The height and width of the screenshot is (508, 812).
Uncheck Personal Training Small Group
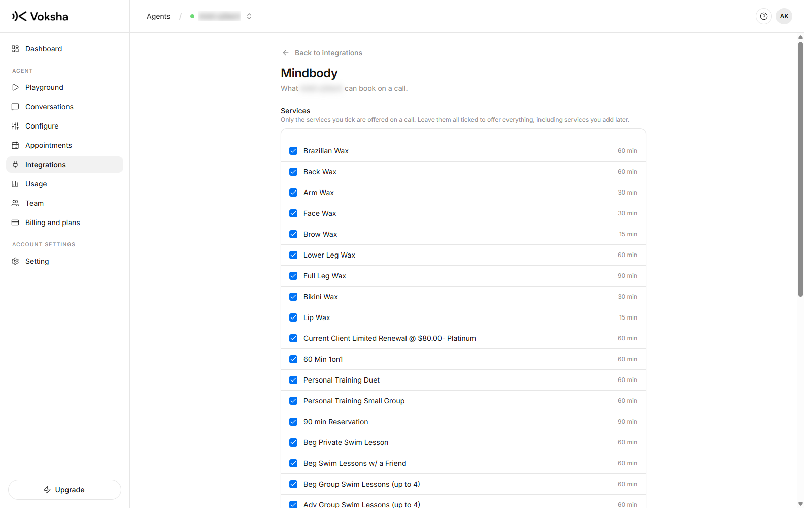(x=293, y=401)
